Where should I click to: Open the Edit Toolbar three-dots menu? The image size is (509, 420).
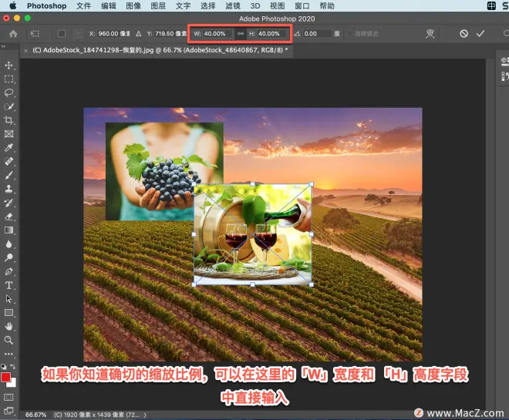pos(8,354)
